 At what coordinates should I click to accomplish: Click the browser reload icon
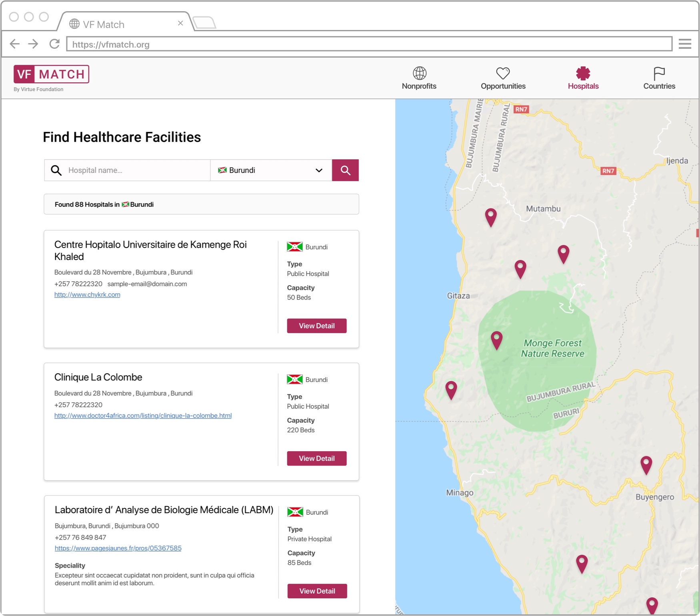point(54,44)
